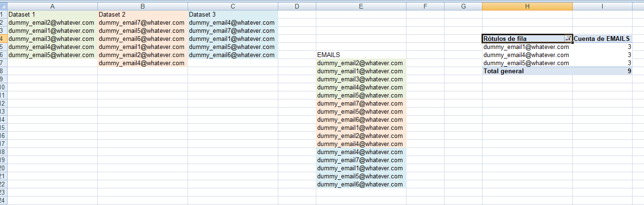Select dummy_email2 in EMAILS column row 16
644x205 pixels.
pyautogui.click(x=361, y=136)
